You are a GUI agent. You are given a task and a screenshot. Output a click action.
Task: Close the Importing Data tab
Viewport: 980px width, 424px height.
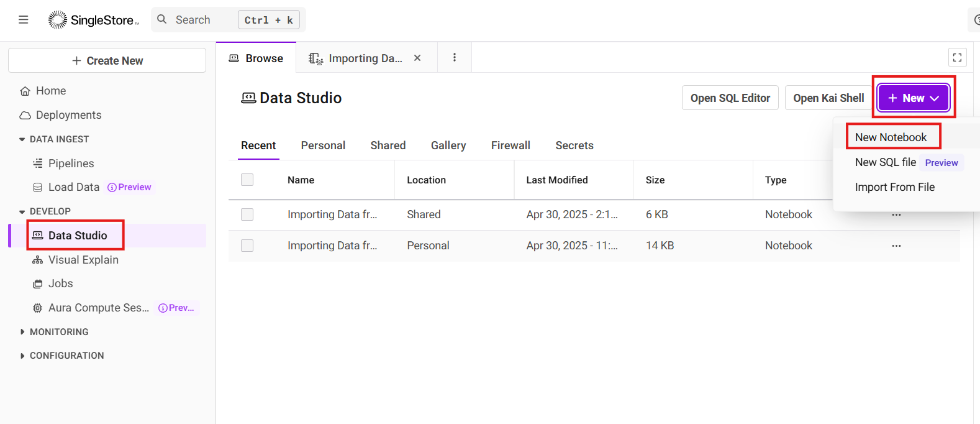[417, 58]
